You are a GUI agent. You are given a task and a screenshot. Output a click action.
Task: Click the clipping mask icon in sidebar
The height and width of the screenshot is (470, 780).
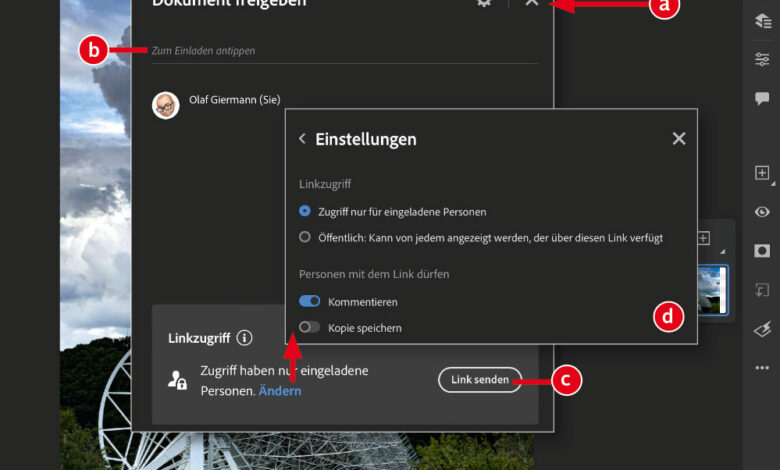[762, 289]
